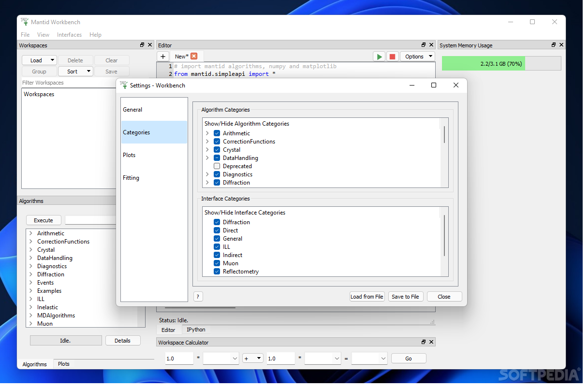Click Load from File button
Viewport: 588px width, 388px height.
pos(367,297)
